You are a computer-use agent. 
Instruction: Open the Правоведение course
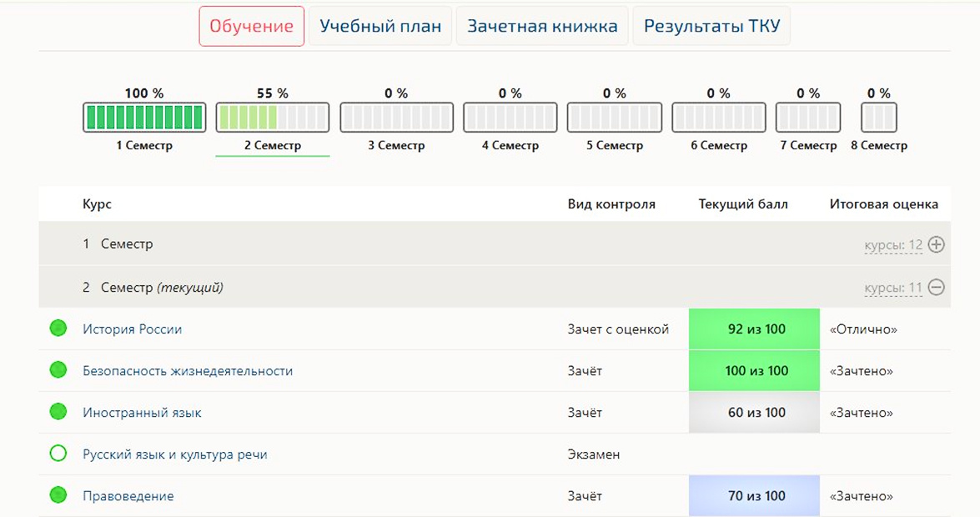tap(128, 496)
